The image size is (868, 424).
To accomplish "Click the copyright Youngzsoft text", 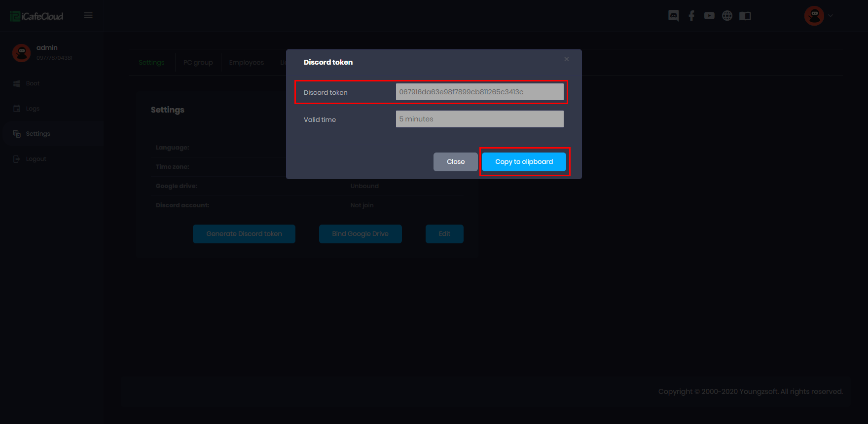I will [x=751, y=391].
